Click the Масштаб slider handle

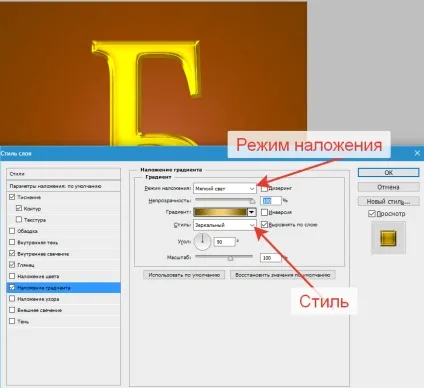point(230,258)
